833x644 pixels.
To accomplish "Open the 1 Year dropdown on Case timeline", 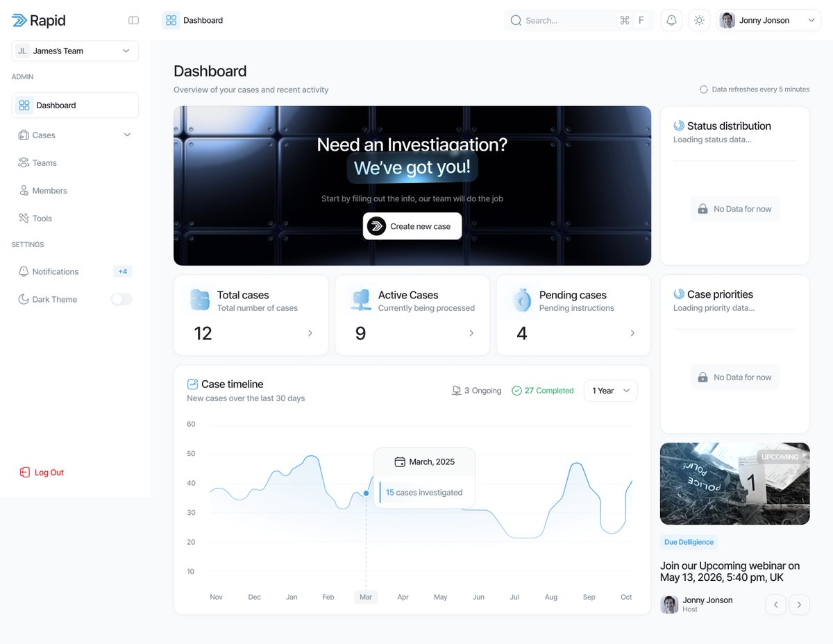I will click(610, 391).
